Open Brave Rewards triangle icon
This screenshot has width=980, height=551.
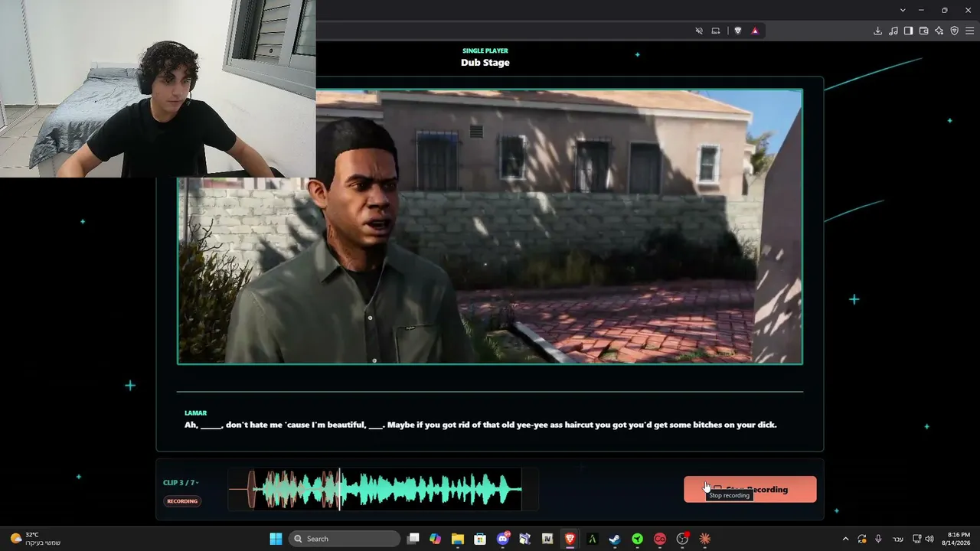pos(755,31)
